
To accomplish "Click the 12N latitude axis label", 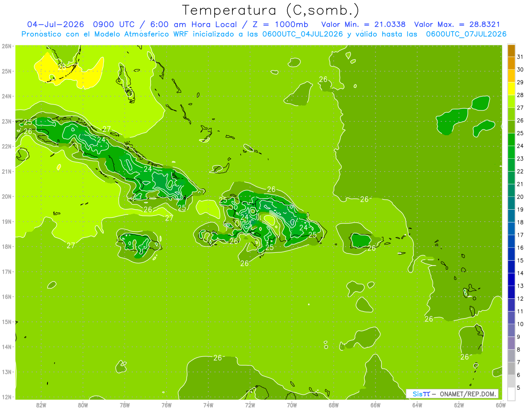I will [6, 397].
